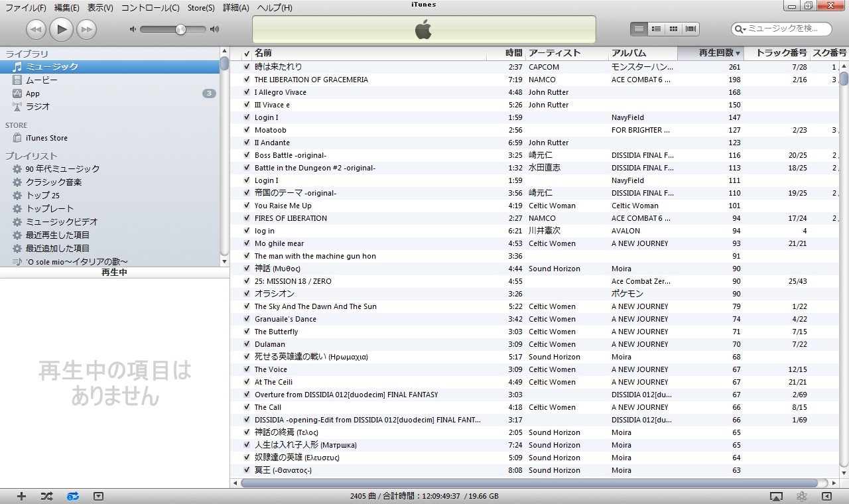Select song Granuaile's Dance

535,319
